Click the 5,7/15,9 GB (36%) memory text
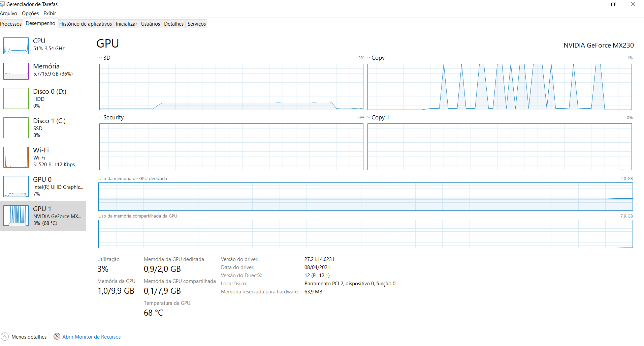This screenshot has height=346, width=644. pyautogui.click(x=53, y=74)
